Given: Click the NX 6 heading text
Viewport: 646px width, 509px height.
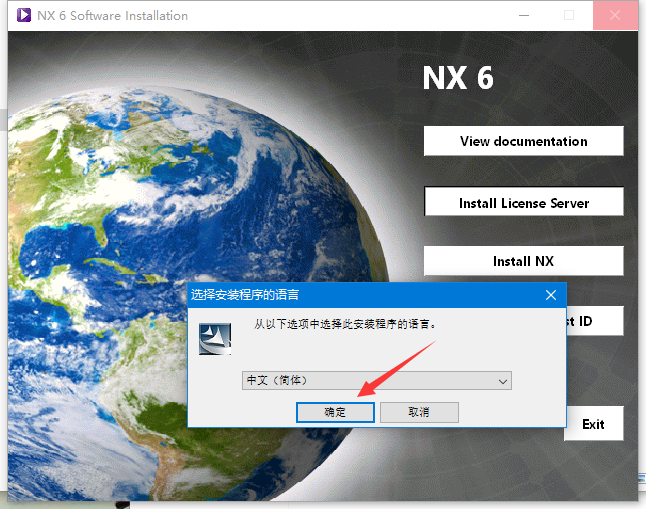Looking at the screenshot, I should [458, 77].
